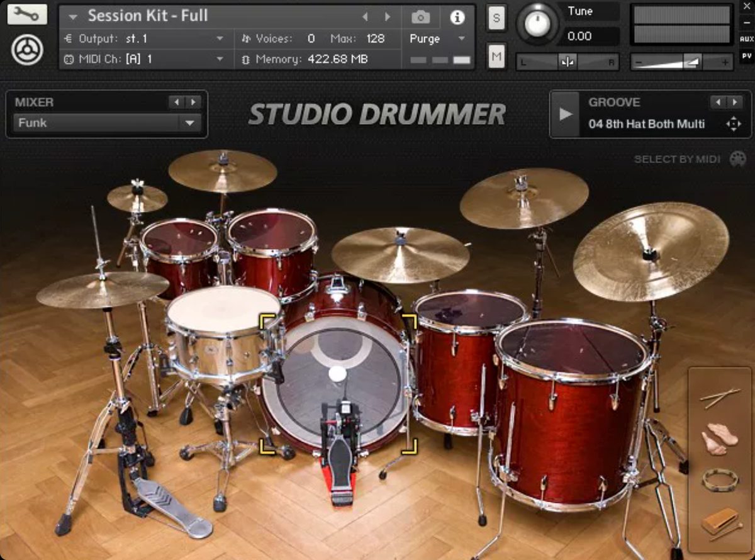Select next groove arrow
This screenshot has width=755, height=560.
734,102
